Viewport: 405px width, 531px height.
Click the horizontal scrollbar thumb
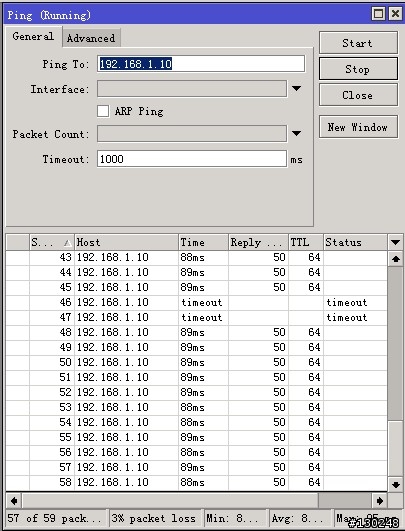(x=170, y=501)
